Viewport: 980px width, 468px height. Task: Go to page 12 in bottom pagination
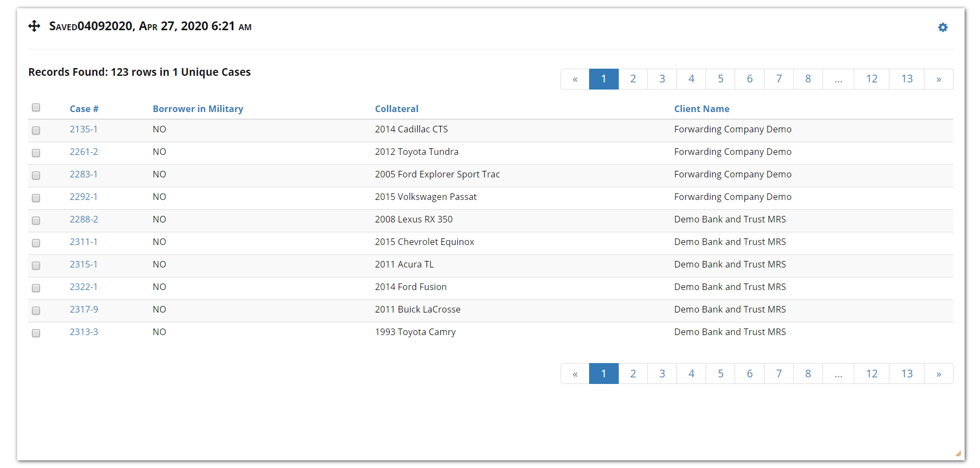871,374
